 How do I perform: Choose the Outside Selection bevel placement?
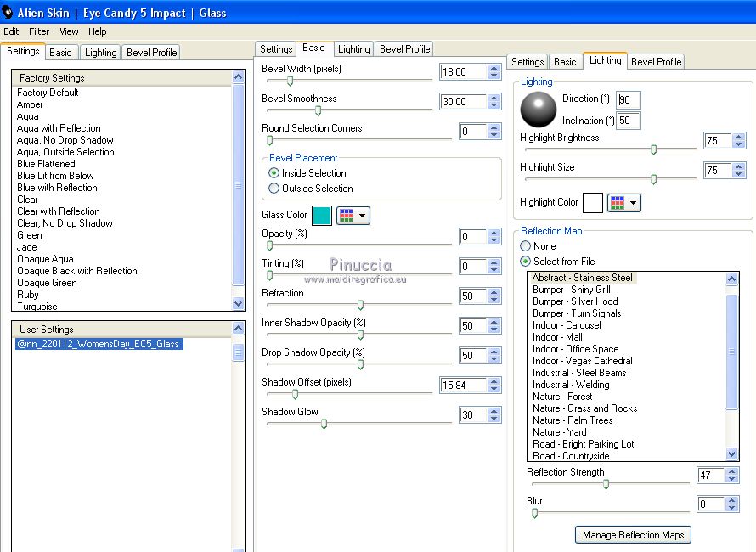pyautogui.click(x=274, y=189)
